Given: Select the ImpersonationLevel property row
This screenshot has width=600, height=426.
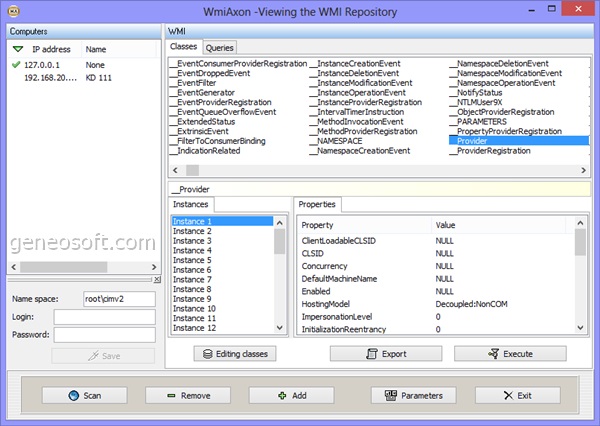Looking at the screenshot, I should [x=435, y=317].
